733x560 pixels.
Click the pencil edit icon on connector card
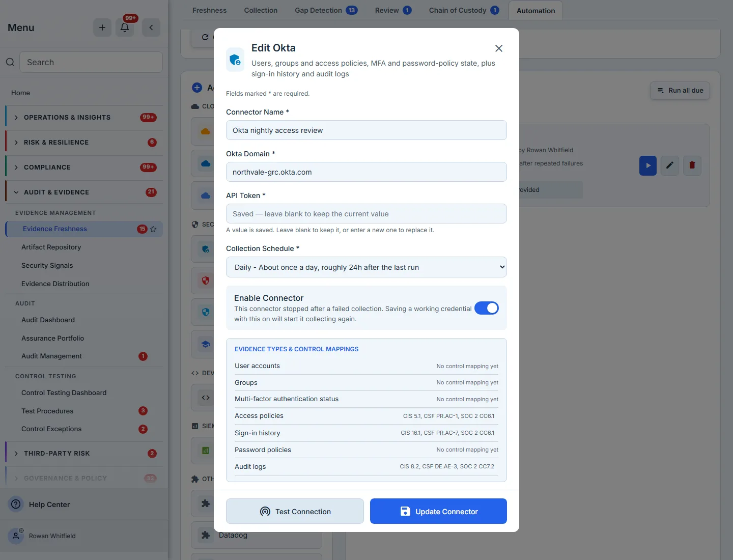coord(670,165)
